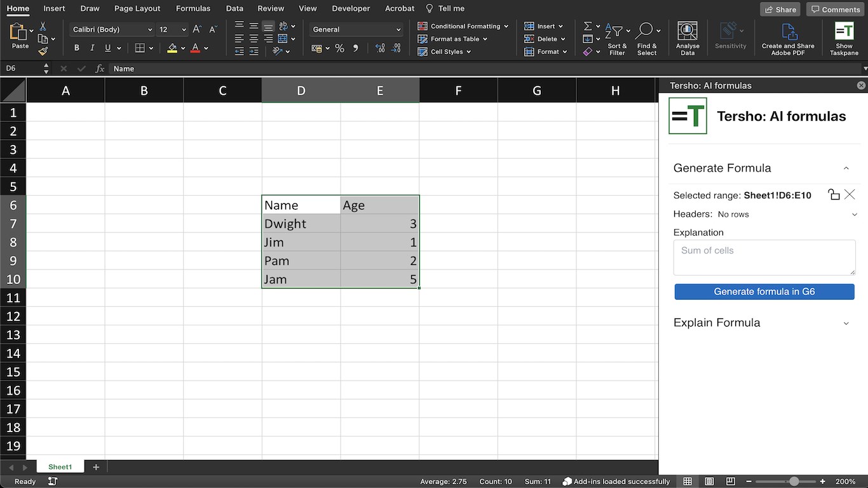Screen dimensions: 868x488
Task: Click the Share button
Action: click(780, 9)
